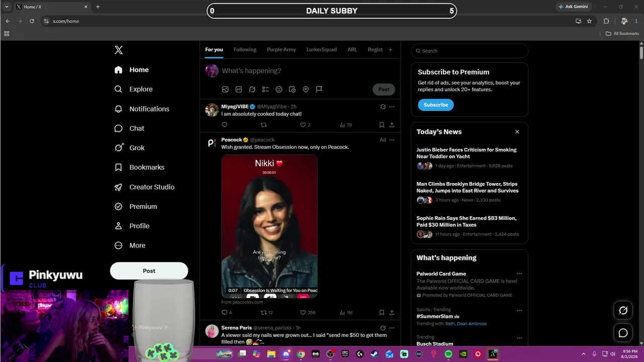Screen dimensions: 644x362
Task: Open Spotify from the taskbar
Action: click(448, 354)
